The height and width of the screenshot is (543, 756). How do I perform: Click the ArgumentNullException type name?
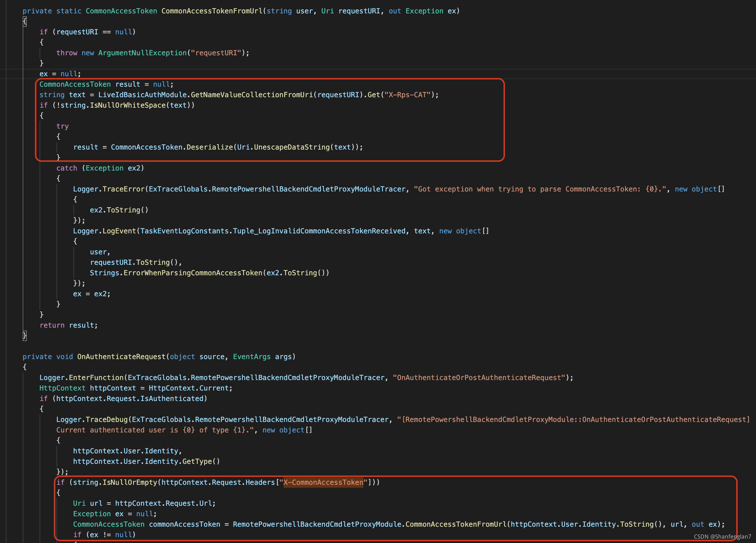[142, 53]
